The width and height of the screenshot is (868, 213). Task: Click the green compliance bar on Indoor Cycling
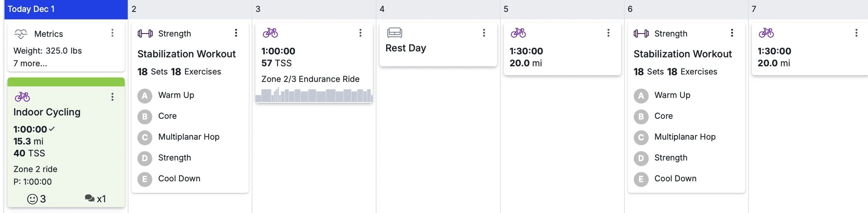point(66,82)
